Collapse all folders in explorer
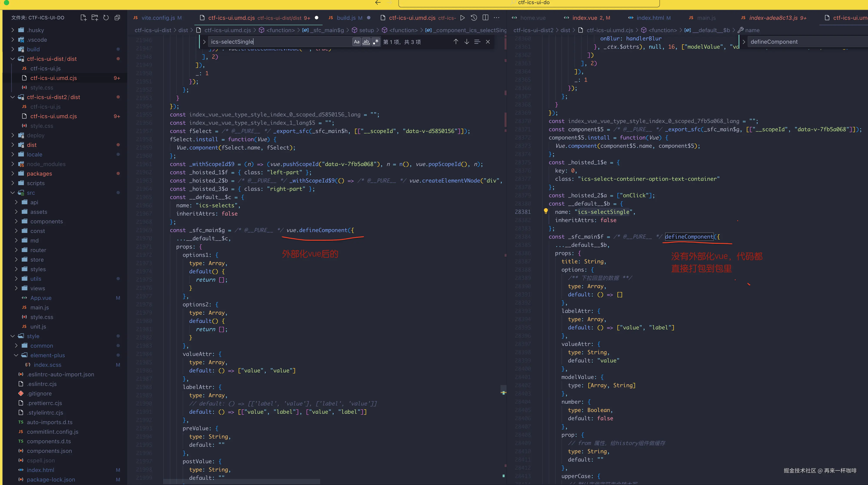Viewport: 868px width, 485px height. 117,18
